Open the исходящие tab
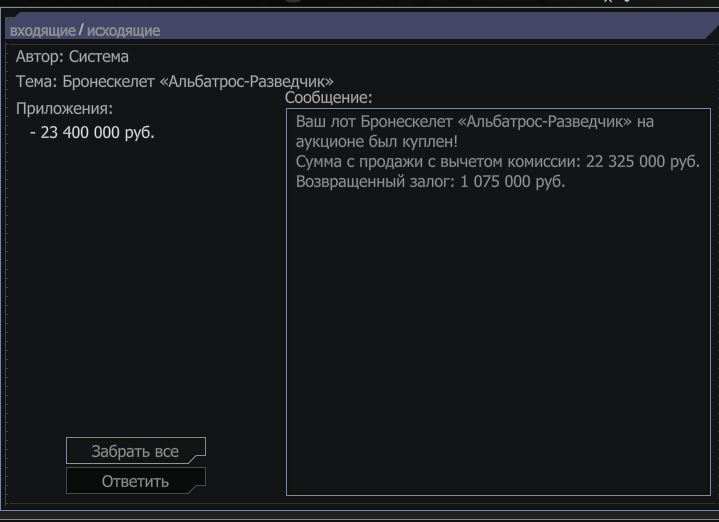Image resolution: width=719 pixels, height=522 pixels. point(123,31)
